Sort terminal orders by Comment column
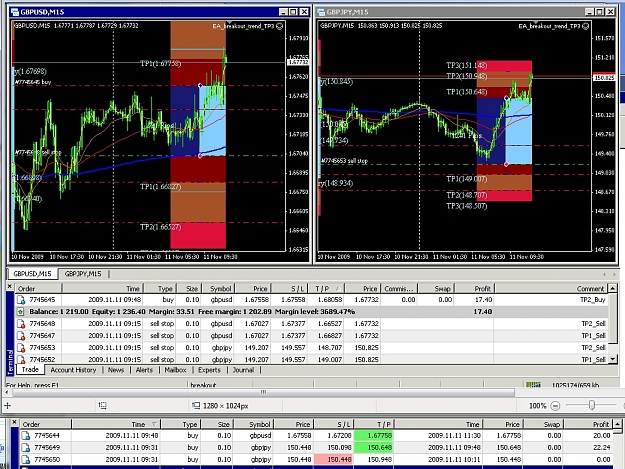Screen dimensions: 625x469 (x=551, y=288)
